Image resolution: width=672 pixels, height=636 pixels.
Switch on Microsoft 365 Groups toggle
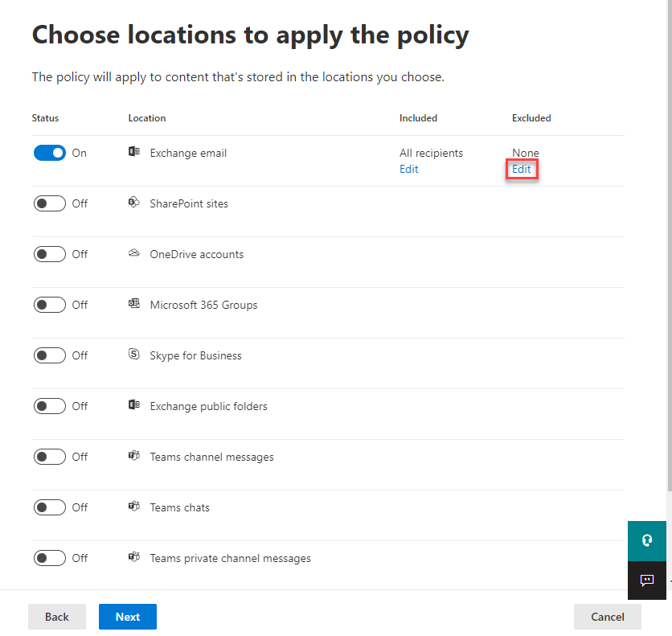(x=50, y=305)
